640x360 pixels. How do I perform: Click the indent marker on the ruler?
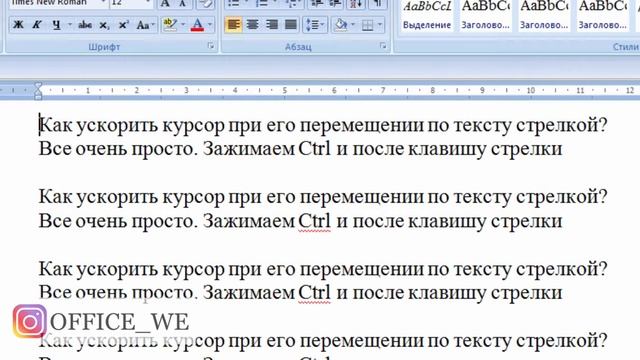tap(38, 91)
